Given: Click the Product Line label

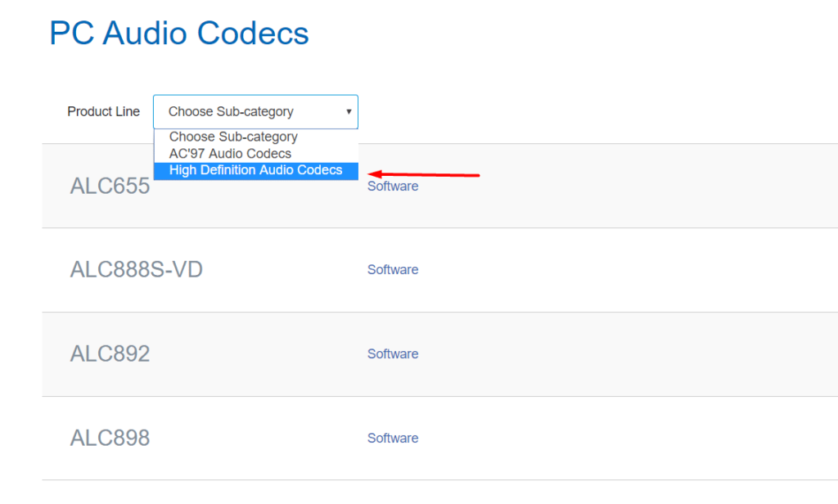Looking at the screenshot, I should [104, 112].
